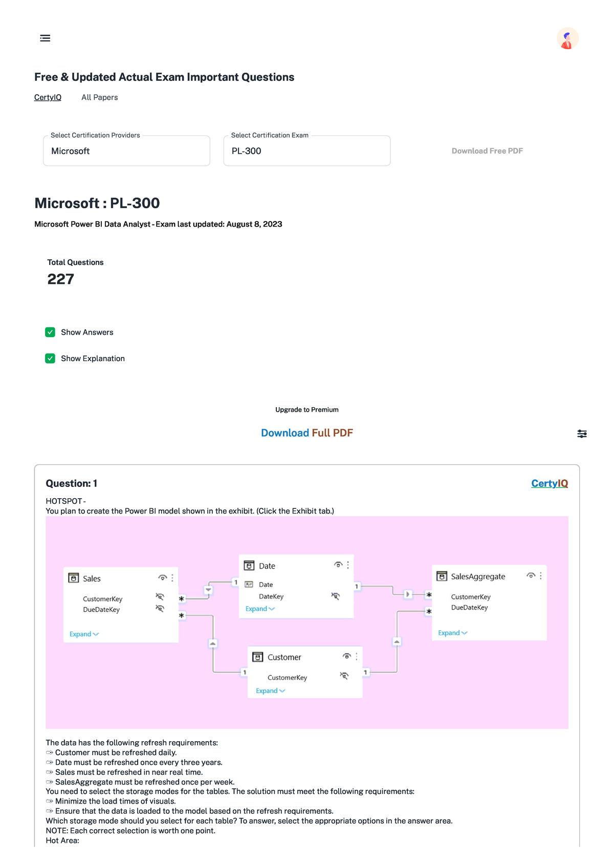
Task: Click the table icon on the Sales table header
Action: [x=73, y=577]
